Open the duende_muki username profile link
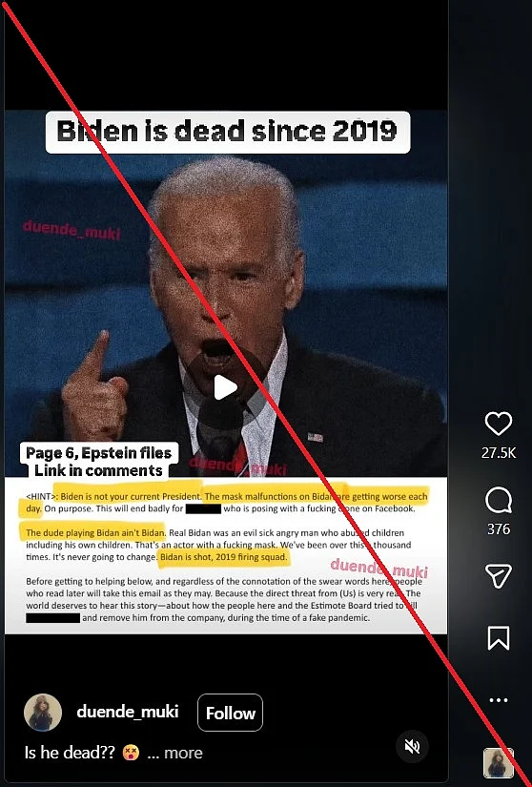This screenshot has width=532, height=787. pyautogui.click(x=128, y=712)
